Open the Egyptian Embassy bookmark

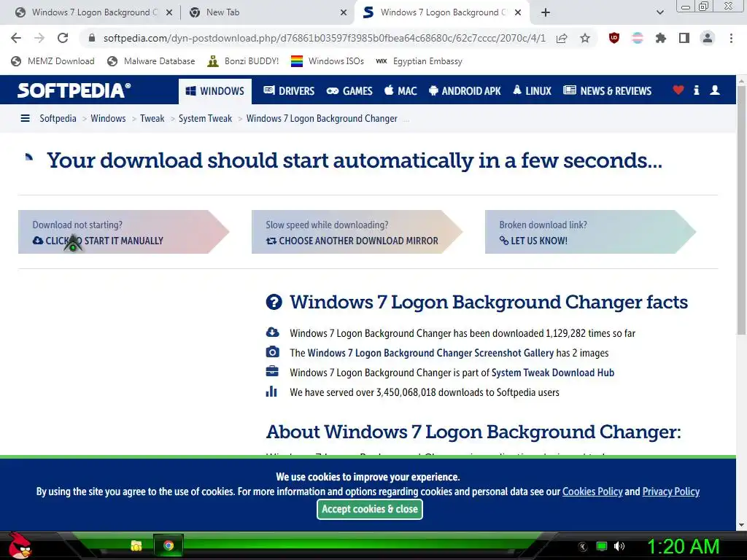tap(419, 61)
